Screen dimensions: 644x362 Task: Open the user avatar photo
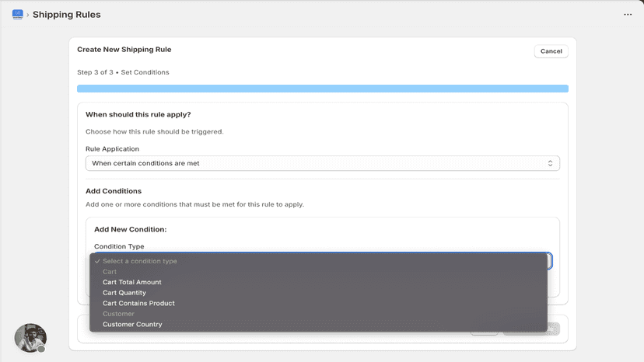point(30,338)
